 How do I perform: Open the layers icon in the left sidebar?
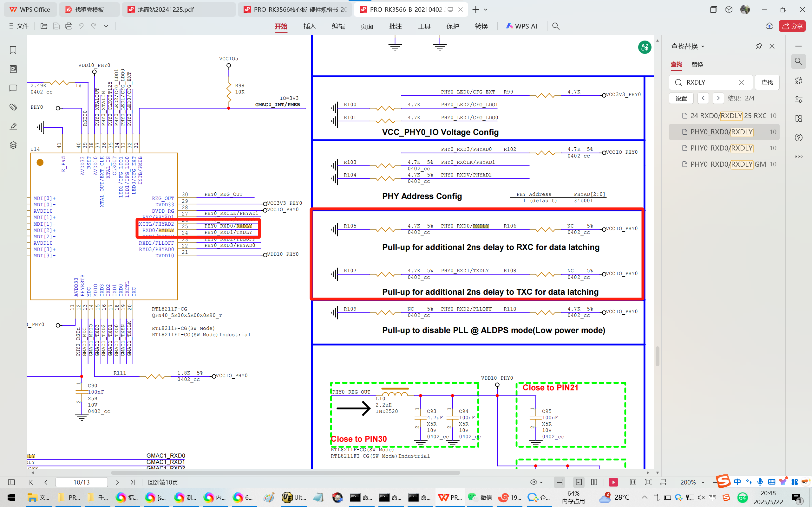pos(13,145)
